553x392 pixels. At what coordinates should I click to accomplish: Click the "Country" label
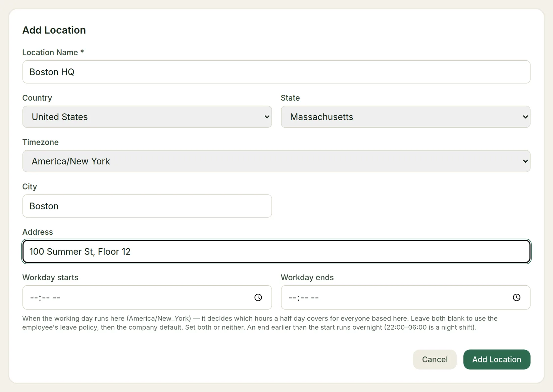(x=37, y=98)
